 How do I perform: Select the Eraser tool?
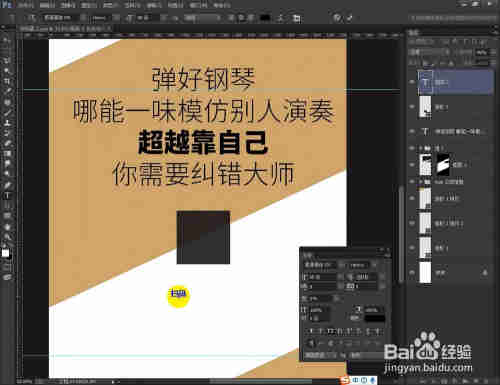coord(7,143)
